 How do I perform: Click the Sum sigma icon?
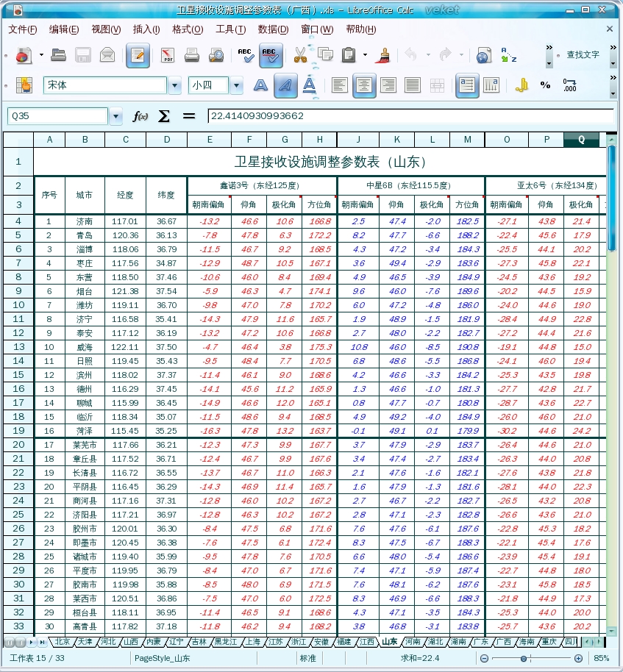(x=164, y=116)
